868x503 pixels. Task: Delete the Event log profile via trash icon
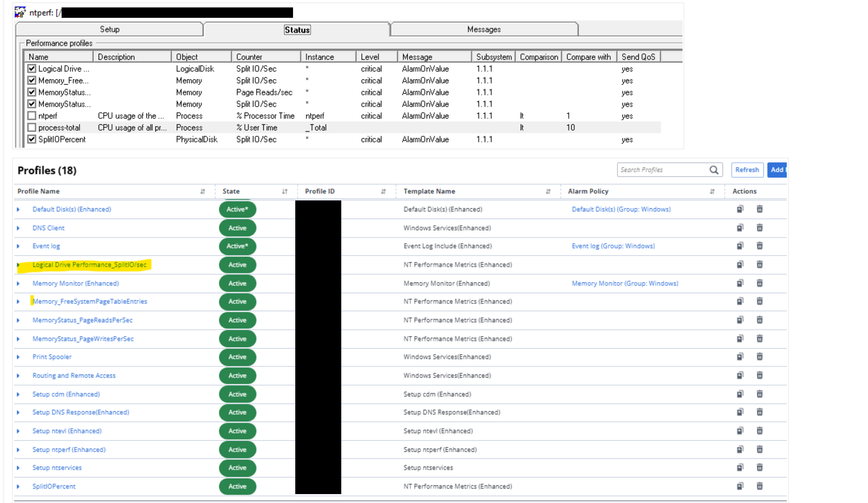pos(759,246)
